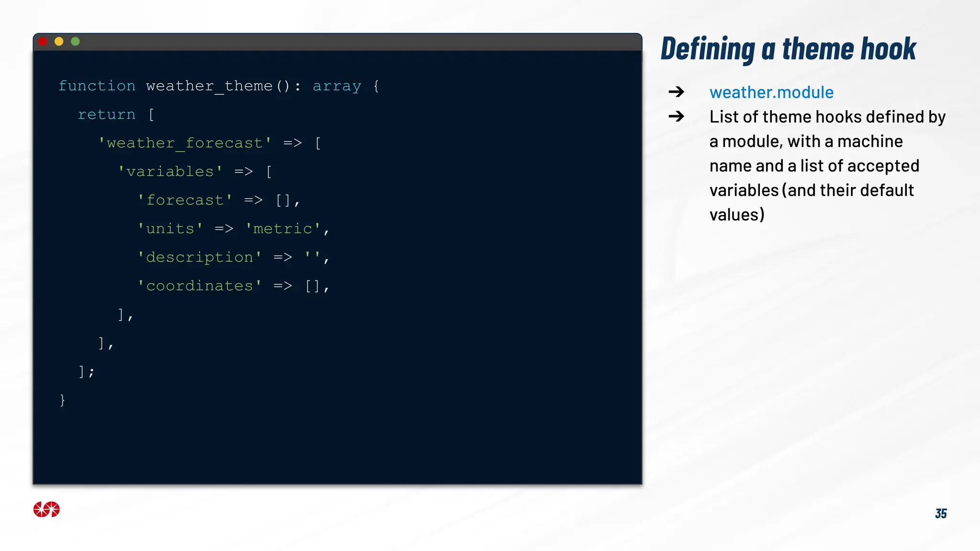Image resolution: width=980 pixels, height=551 pixels.
Task: Click the yellow minimize dot
Action: [59, 42]
